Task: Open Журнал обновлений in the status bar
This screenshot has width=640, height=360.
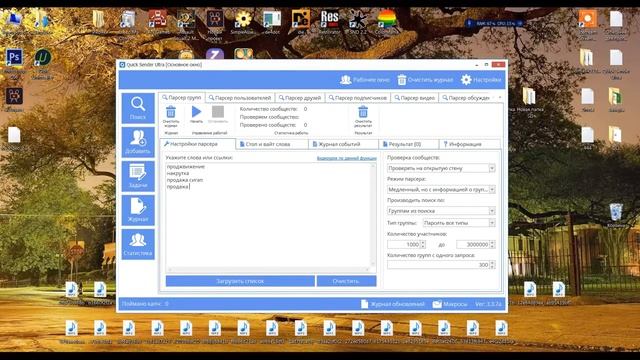Action: 393,304
